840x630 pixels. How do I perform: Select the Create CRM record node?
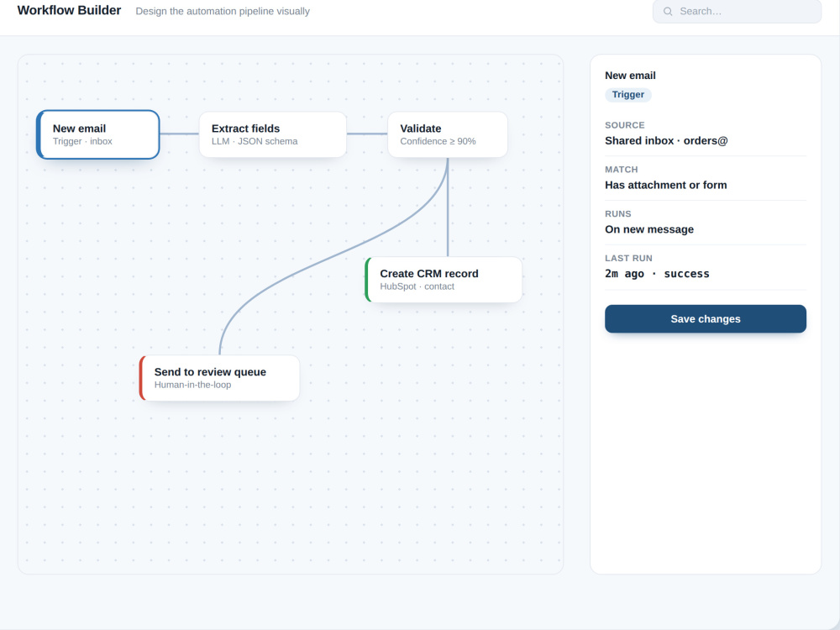[444, 280]
